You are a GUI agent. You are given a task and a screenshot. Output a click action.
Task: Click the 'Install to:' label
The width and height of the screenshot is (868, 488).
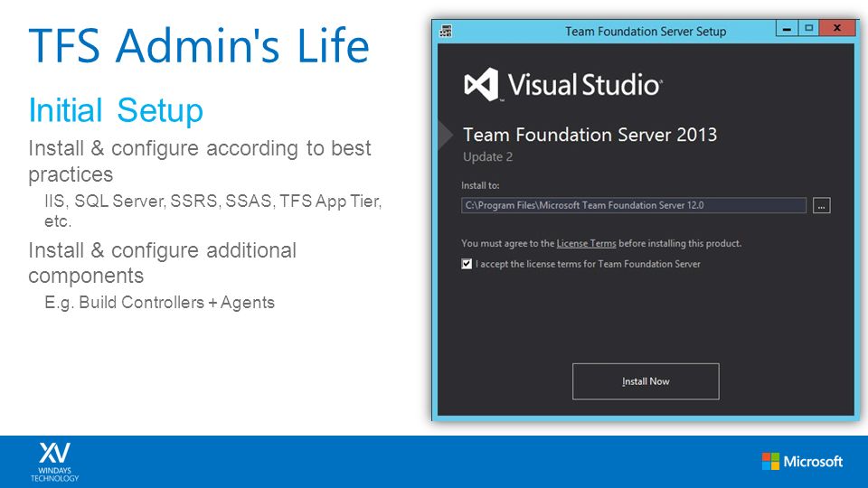click(480, 185)
